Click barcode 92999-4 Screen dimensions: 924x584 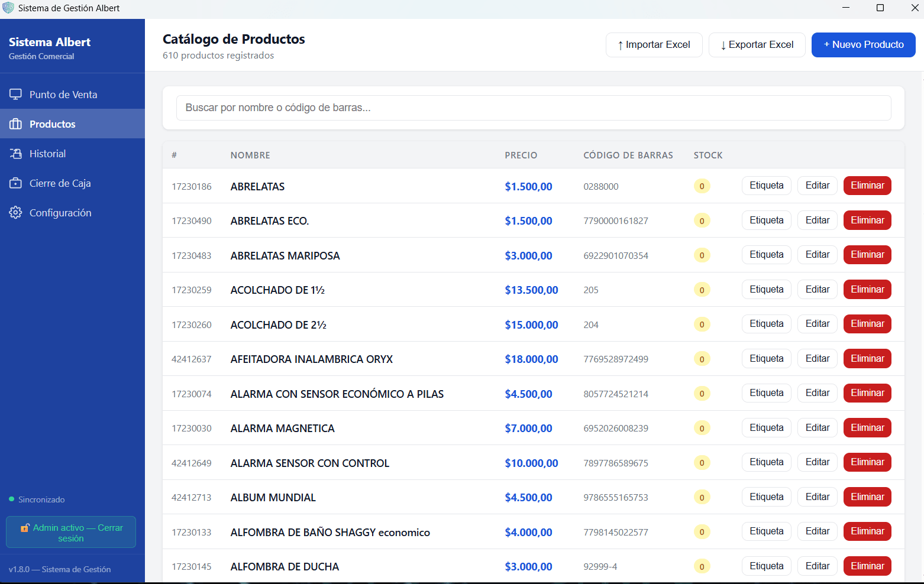tap(600, 566)
